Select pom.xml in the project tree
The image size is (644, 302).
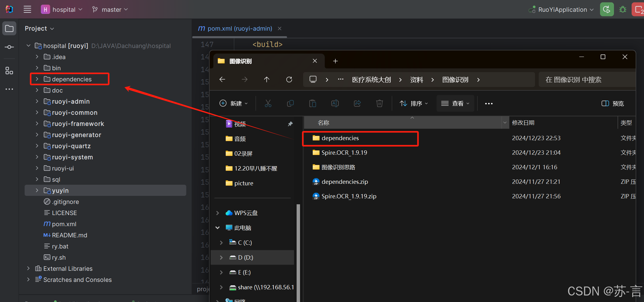[64, 224]
